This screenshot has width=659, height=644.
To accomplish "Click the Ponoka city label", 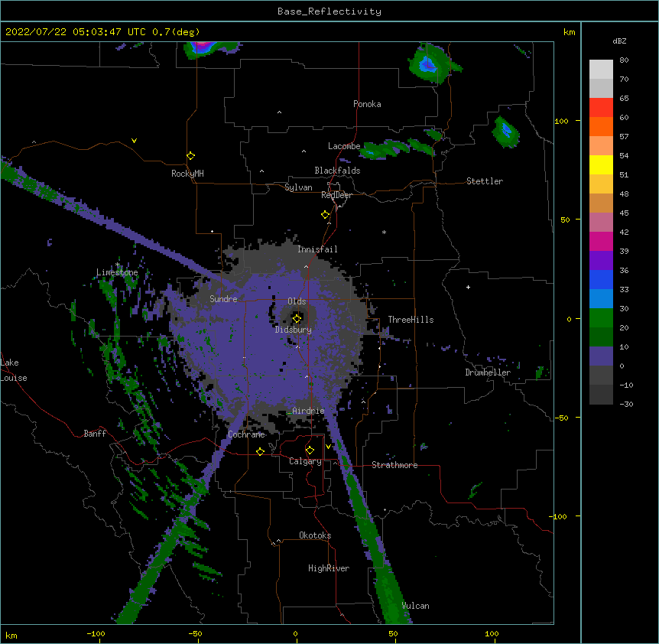I will (367, 104).
